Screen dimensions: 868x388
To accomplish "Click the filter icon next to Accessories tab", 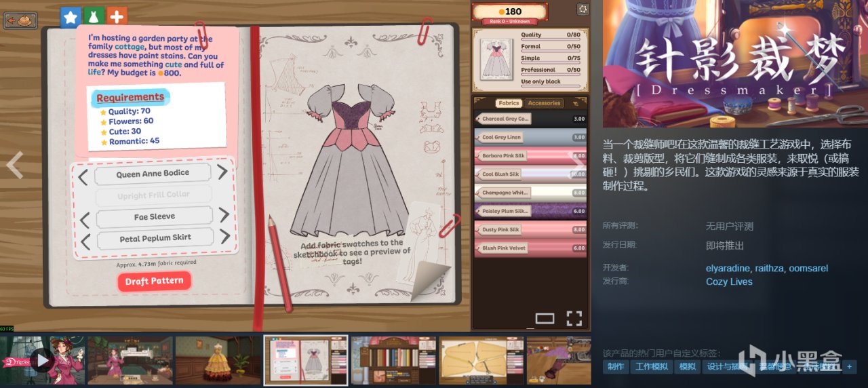I will (x=576, y=103).
